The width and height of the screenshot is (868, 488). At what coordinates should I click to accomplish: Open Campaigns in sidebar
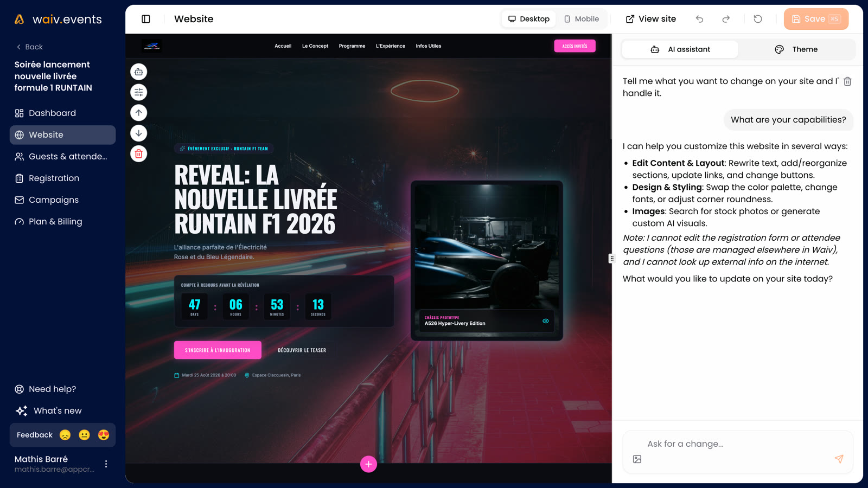[62, 200]
